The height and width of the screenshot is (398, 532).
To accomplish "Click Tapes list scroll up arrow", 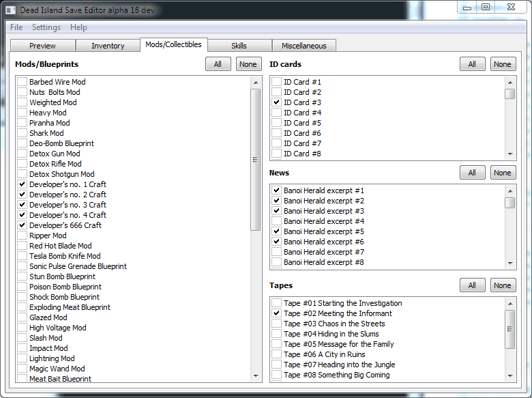I will click(x=510, y=304).
